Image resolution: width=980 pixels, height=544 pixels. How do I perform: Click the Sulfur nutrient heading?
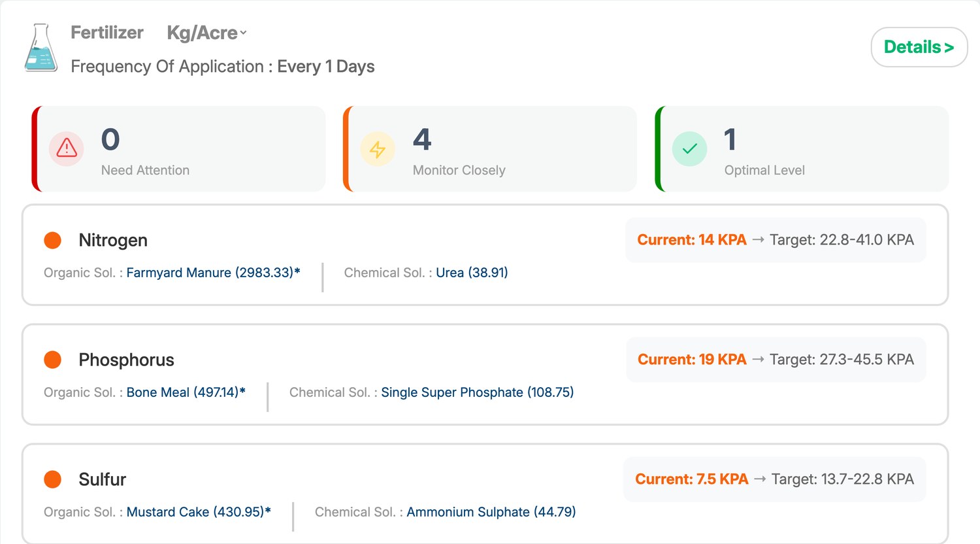click(103, 479)
